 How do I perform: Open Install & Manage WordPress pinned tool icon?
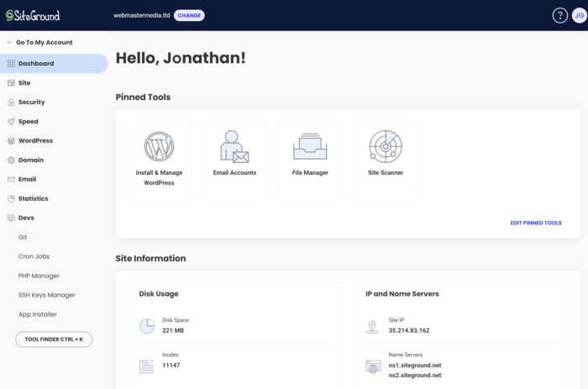(159, 147)
